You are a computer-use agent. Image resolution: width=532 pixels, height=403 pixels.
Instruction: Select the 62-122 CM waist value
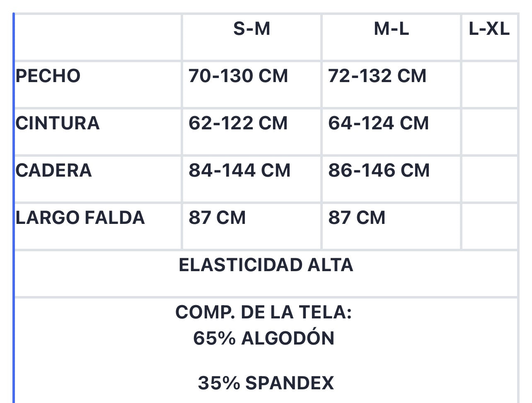238,124
